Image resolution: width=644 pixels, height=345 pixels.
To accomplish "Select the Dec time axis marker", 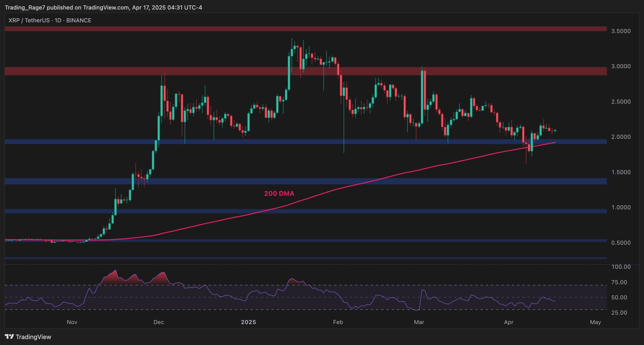I will coord(159,322).
